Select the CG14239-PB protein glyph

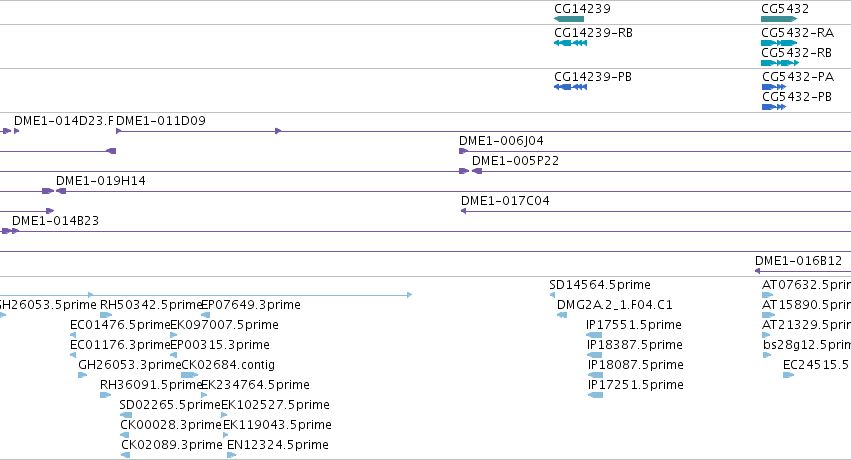(570, 87)
